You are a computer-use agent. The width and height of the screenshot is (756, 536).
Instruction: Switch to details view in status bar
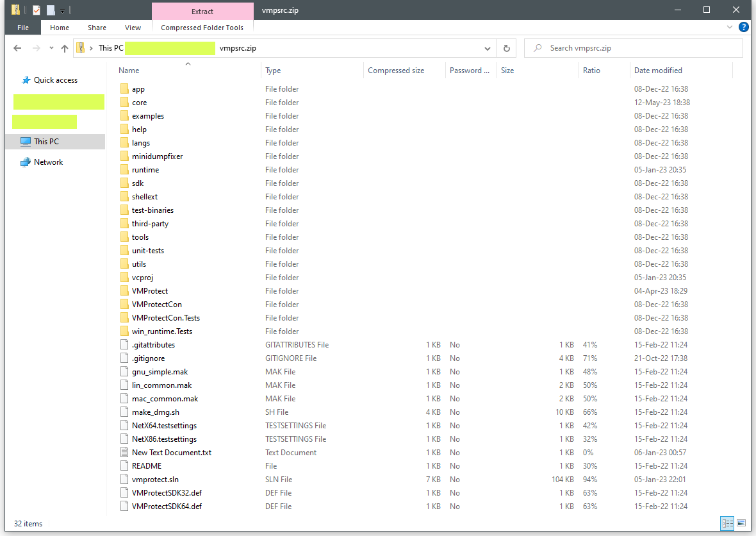tap(727, 523)
